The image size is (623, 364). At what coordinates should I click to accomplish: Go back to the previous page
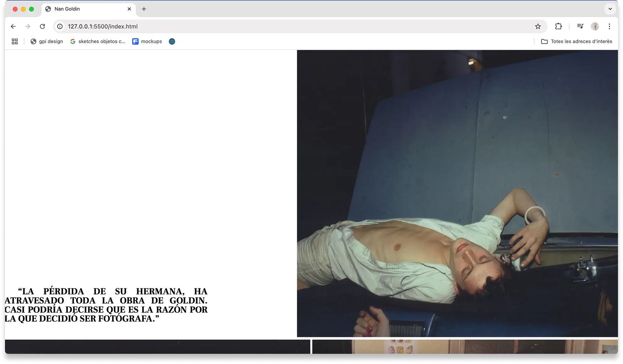[13, 26]
